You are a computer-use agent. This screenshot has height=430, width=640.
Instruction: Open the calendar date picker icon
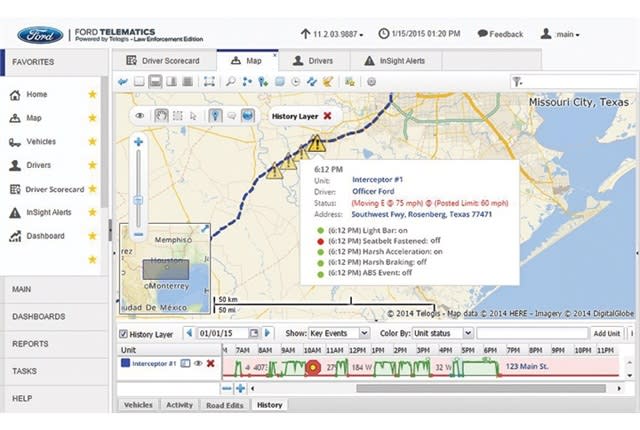[254, 333]
